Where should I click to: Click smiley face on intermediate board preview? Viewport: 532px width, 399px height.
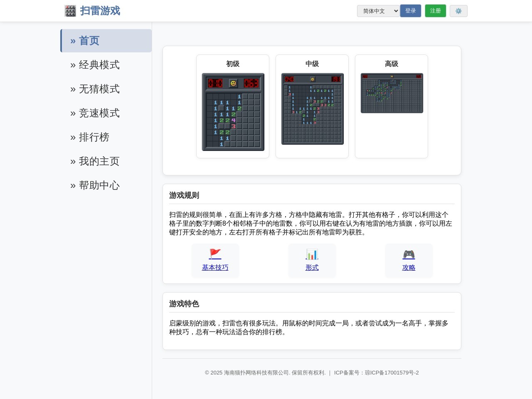tap(313, 79)
